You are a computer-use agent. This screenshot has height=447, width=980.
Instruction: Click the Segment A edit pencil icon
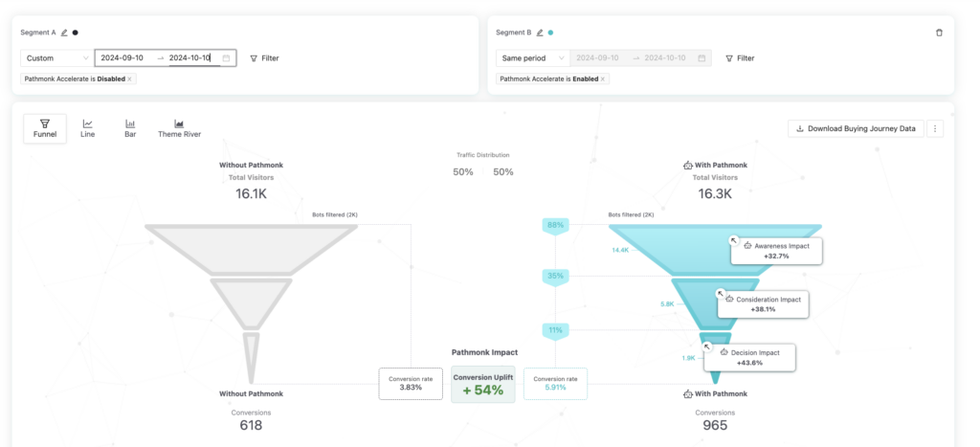(64, 33)
